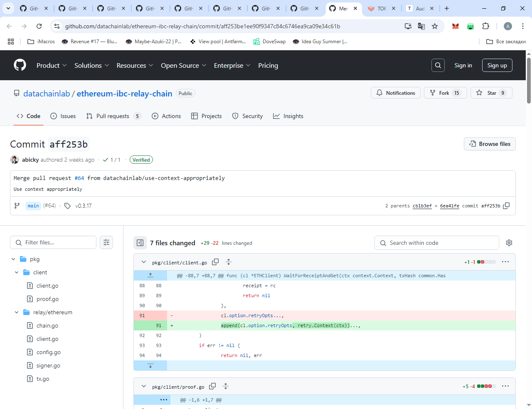Focus the Filter files input
The image size is (532, 409).
point(53,242)
